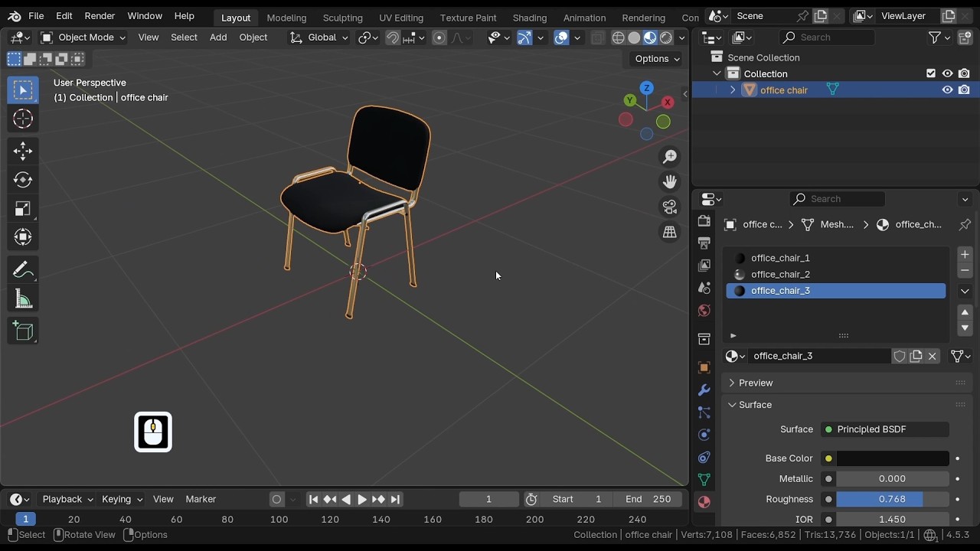Screen dimensions: 980x551
Task: Open the Material properties tab
Action: [x=704, y=502]
